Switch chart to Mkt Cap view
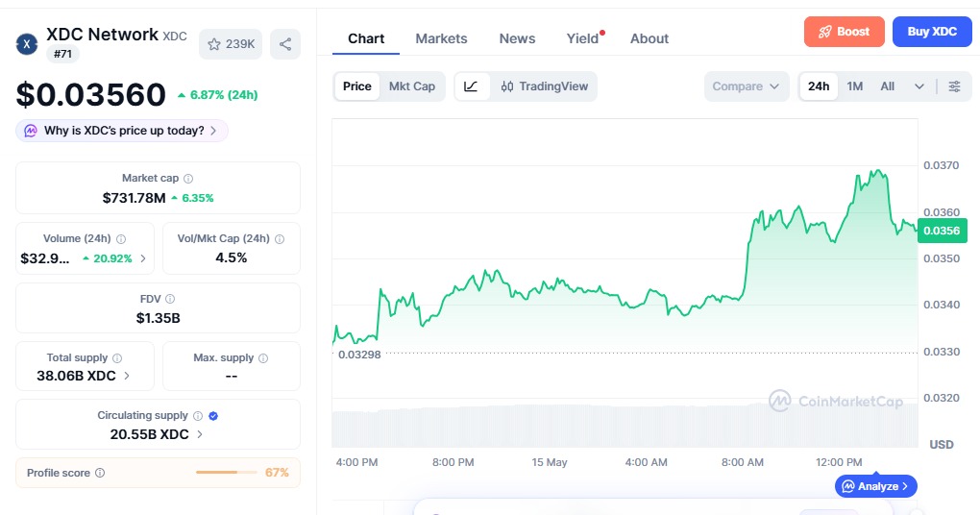The image size is (980, 515). pyautogui.click(x=412, y=86)
